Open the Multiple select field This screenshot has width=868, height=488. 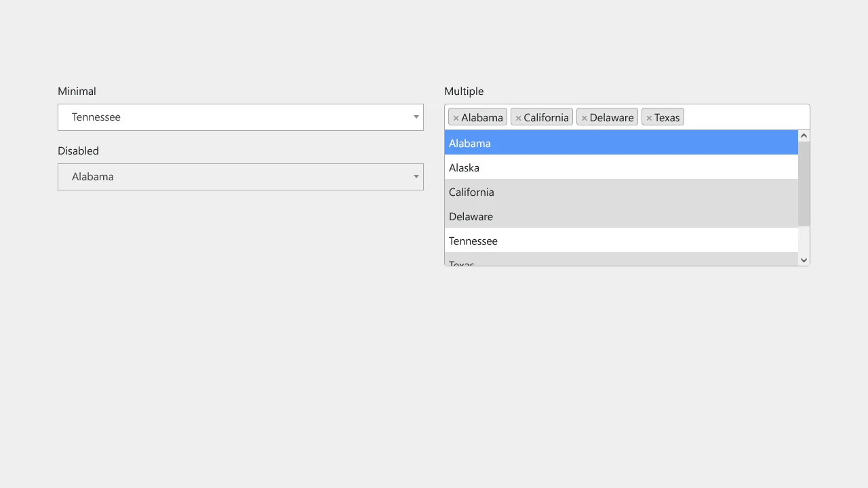click(x=739, y=117)
